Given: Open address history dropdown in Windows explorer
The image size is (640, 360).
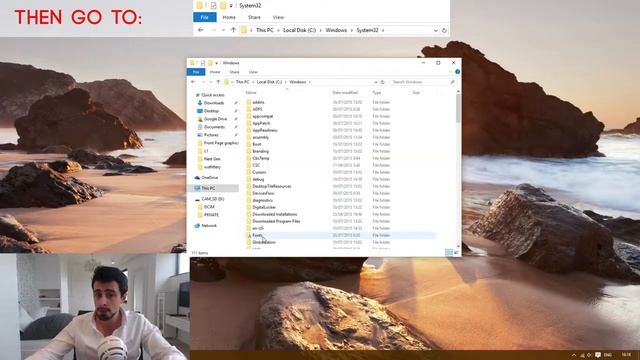Looking at the screenshot, I should tap(376, 82).
